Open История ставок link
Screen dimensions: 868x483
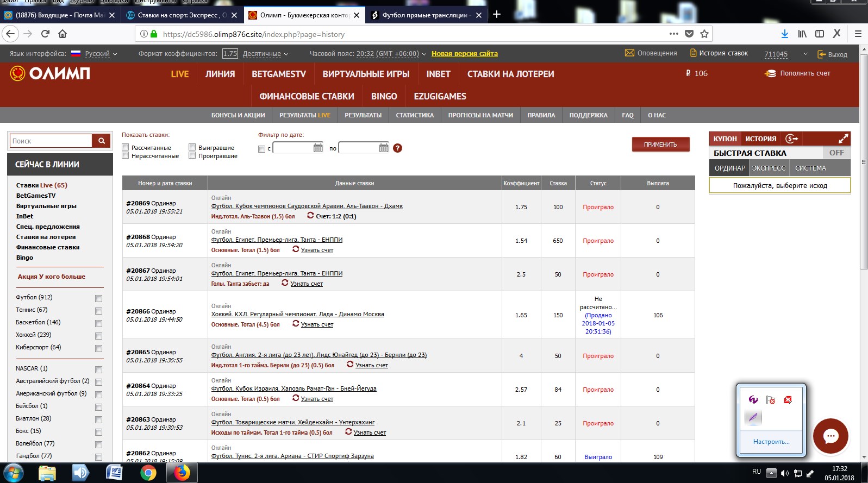[719, 53]
